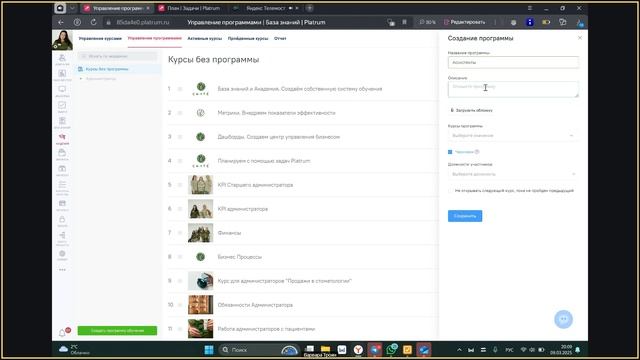Open the 'Пройденные курсы' tab
The height and width of the screenshot is (360, 640).
248,38
